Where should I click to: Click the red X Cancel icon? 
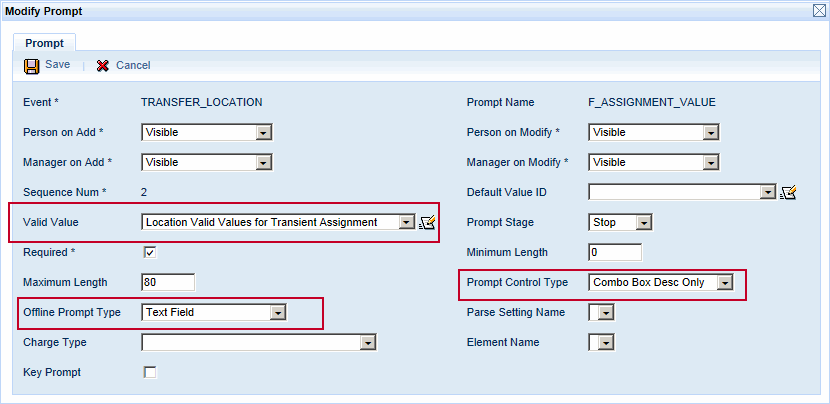click(103, 65)
